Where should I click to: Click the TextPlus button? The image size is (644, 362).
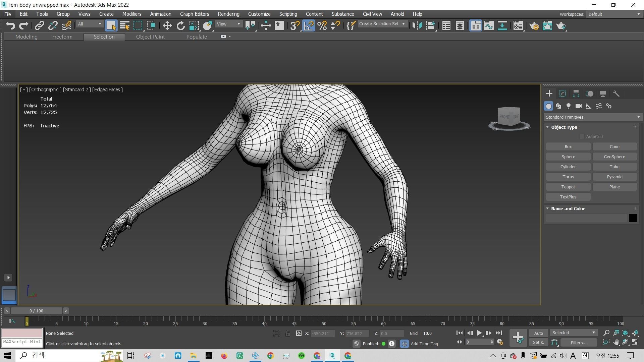coord(568,197)
